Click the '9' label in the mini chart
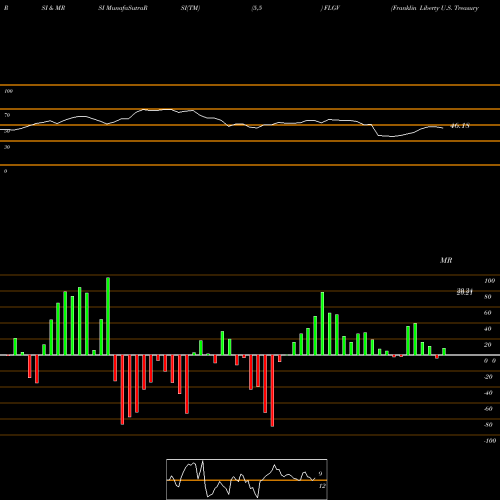Screen dimensions: 500x500 (x=320, y=474)
